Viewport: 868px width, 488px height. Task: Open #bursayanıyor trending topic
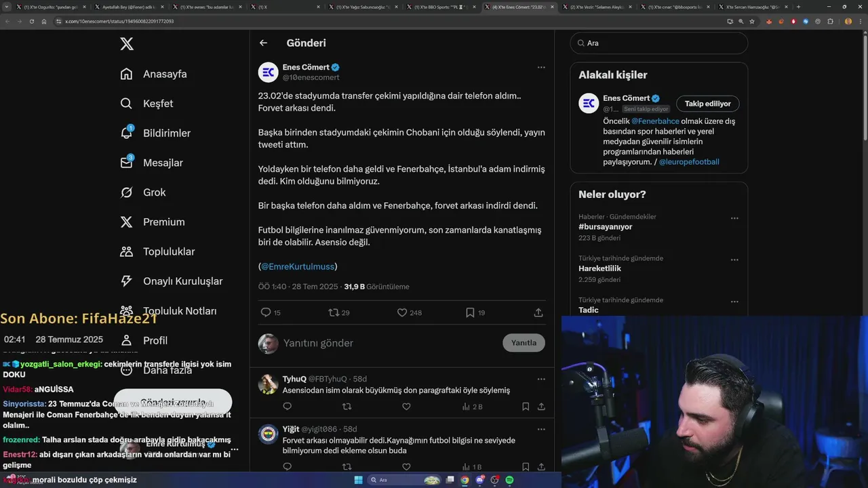606,226
